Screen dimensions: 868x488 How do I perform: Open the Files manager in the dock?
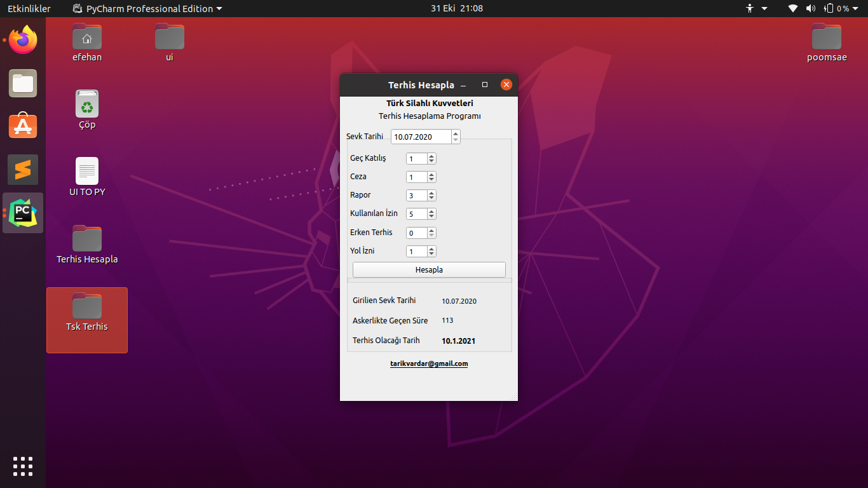[23, 83]
